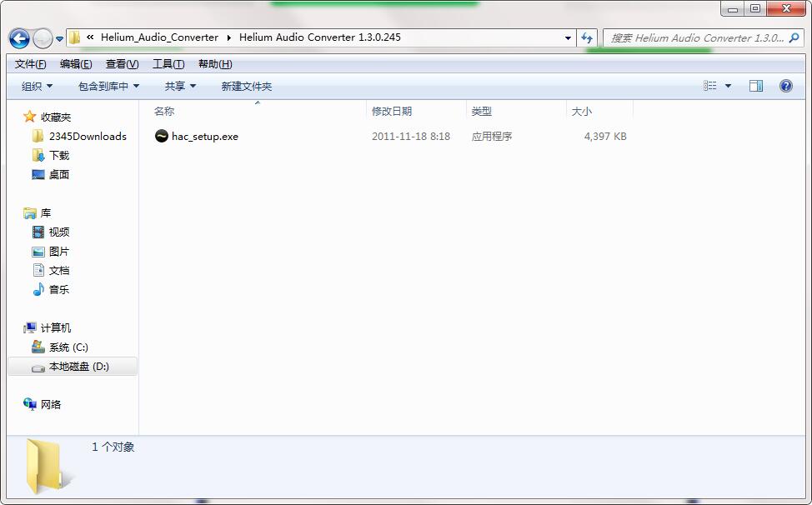Refresh the folder with the refresh icon
Screen dimensions: 812x505
587,37
